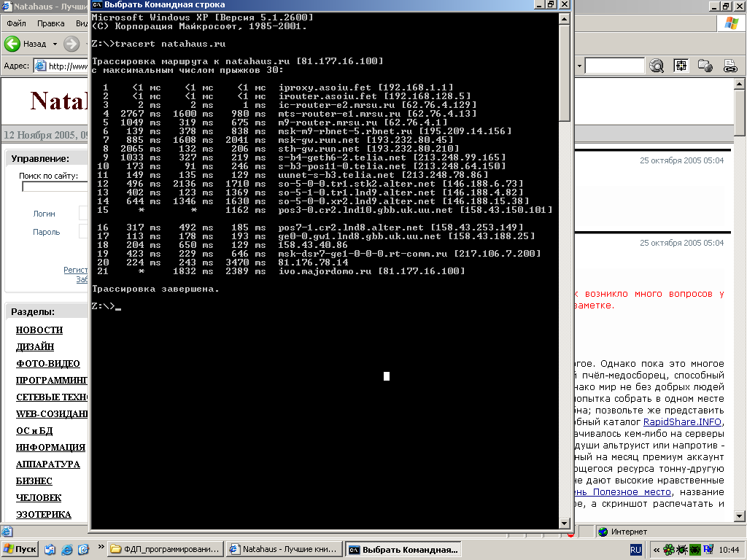This screenshot has width=747, height=560.
Task: Click the globe search magnifier toolbar icon
Action: 657,66
